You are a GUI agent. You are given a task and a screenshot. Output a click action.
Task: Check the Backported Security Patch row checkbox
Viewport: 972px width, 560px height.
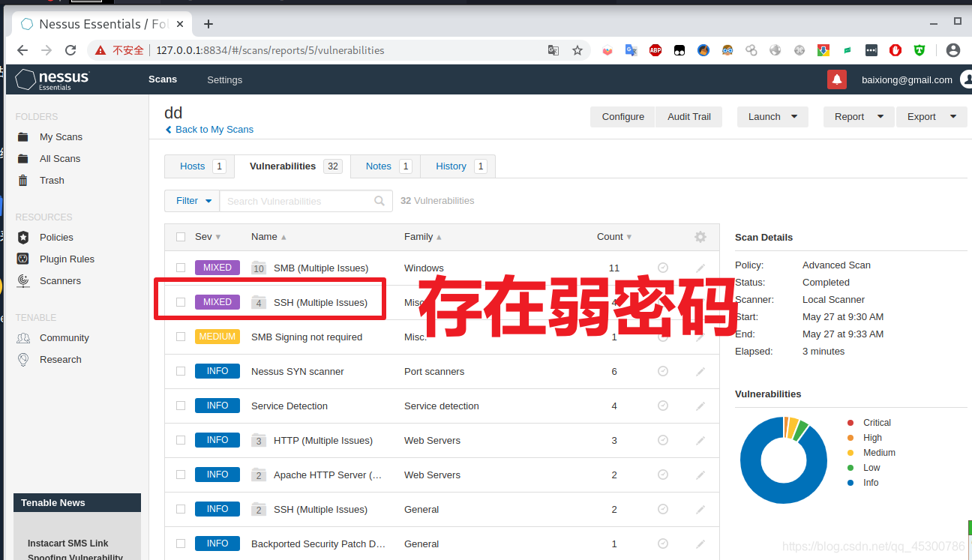pyautogui.click(x=181, y=544)
